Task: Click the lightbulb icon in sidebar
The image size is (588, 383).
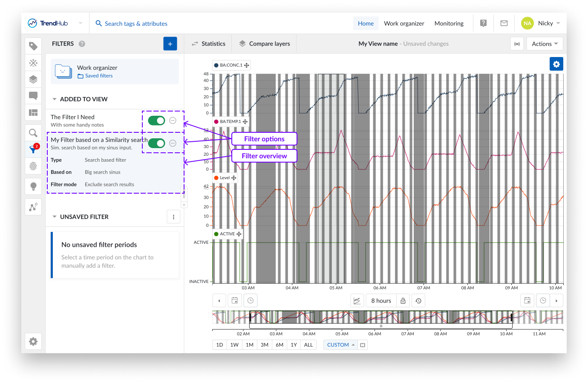Action: (x=33, y=186)
